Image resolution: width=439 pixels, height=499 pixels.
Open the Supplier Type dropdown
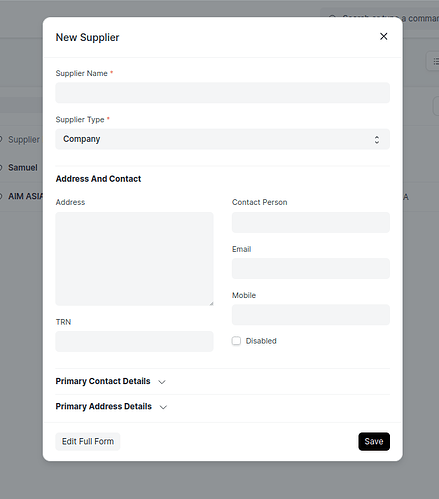[x=222, y=139]
